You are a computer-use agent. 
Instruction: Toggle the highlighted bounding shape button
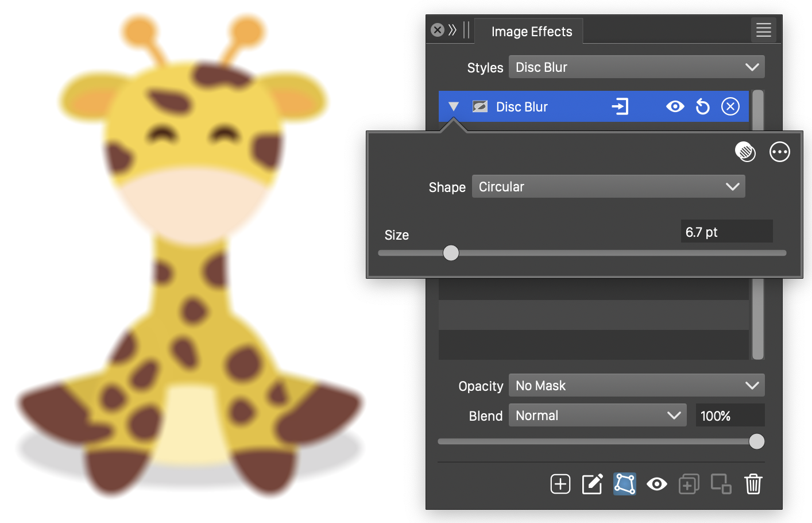click(x=624, y=484)
